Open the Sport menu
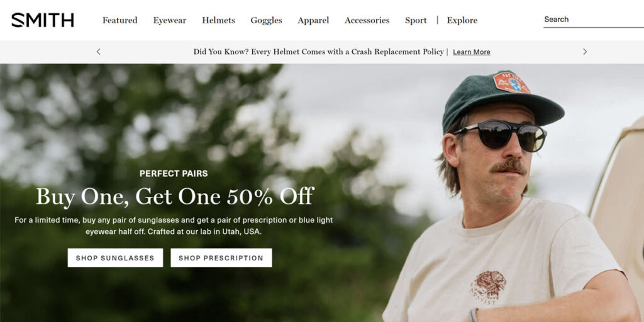The width and height of the screenshot is (644, 322). coord(416,21)
